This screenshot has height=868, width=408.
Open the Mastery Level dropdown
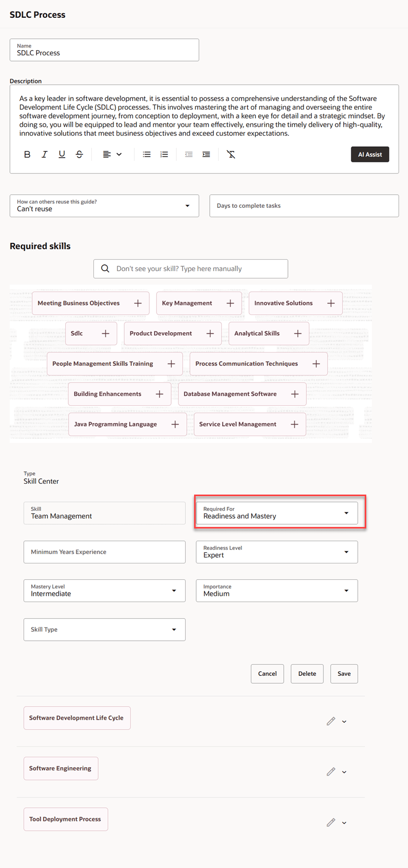click(104, 591)
